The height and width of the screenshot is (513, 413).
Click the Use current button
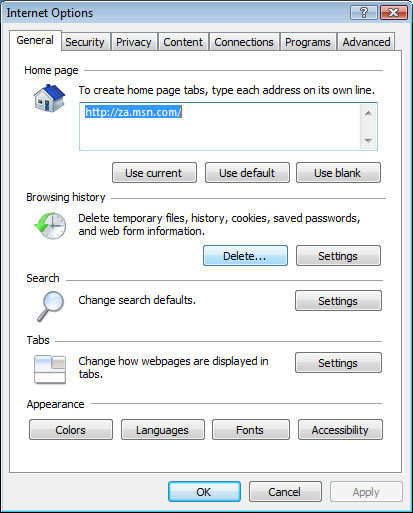point(154,173)
